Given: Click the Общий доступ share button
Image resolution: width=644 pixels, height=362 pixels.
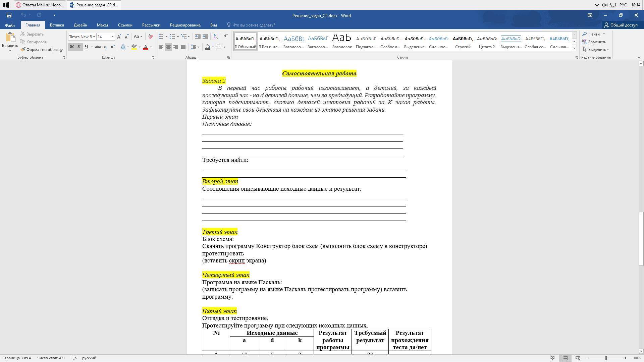Looking at the screenshot, I should 621,25.
